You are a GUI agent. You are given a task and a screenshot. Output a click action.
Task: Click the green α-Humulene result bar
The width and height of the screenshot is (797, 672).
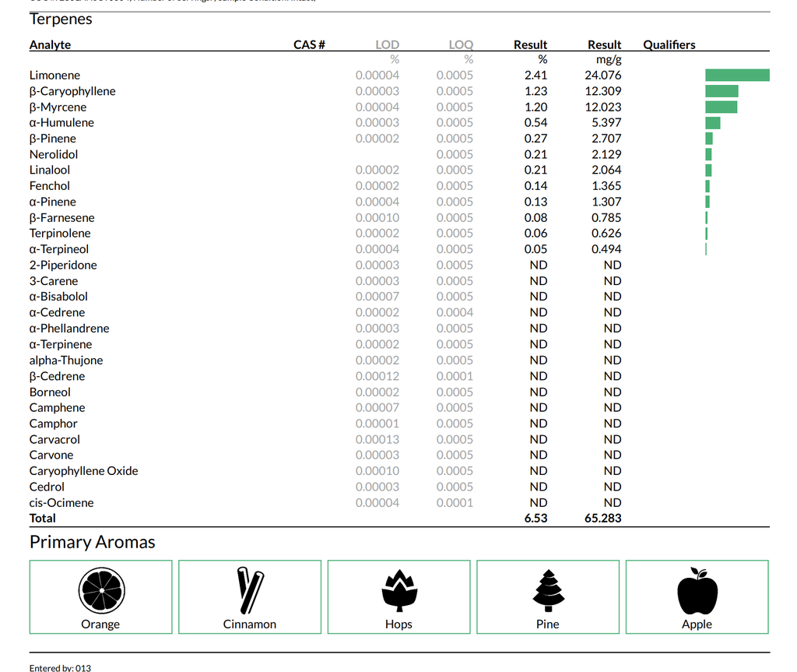coord(712,123)
